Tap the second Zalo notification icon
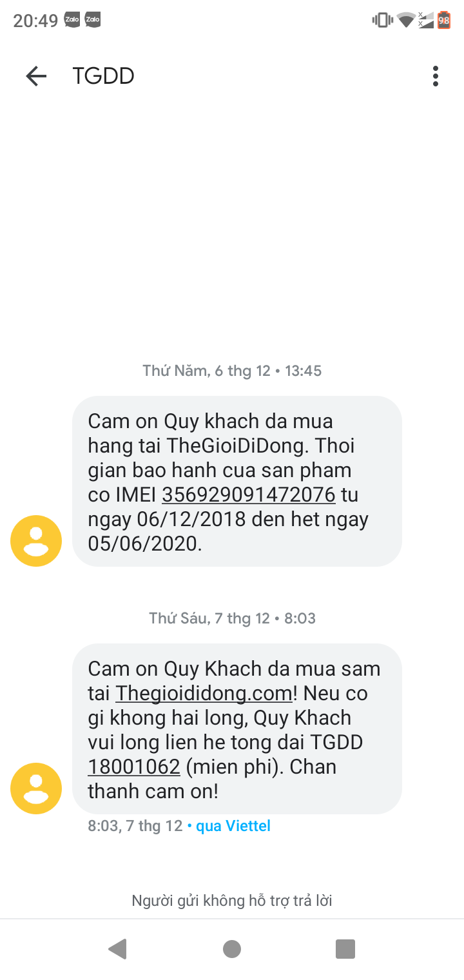The image size is (464, 980). pyautogui.click(x=92, y=21)
